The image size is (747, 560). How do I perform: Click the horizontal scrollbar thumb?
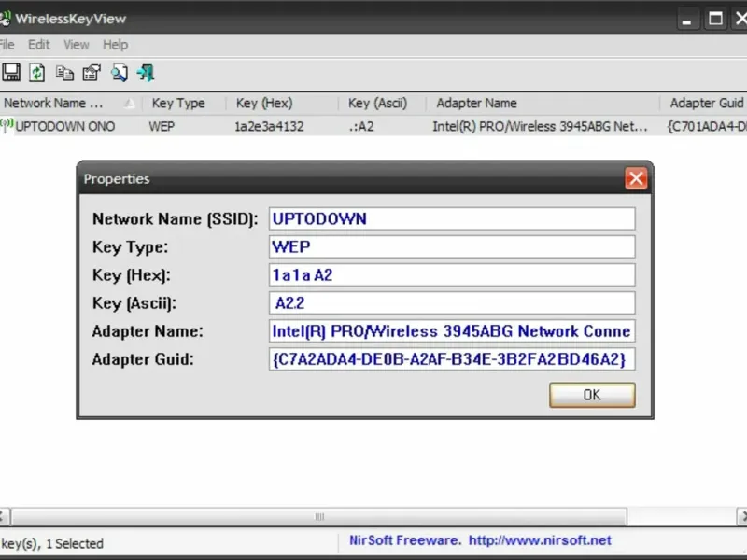(x=319, y=517)
